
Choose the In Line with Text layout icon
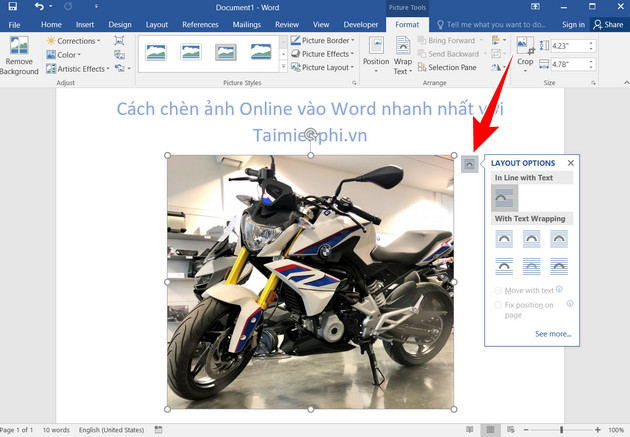(504, 198)
